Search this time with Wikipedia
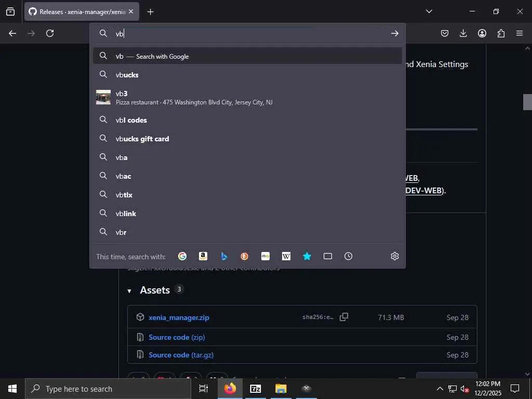532x399 pixels. coord(286,256)
